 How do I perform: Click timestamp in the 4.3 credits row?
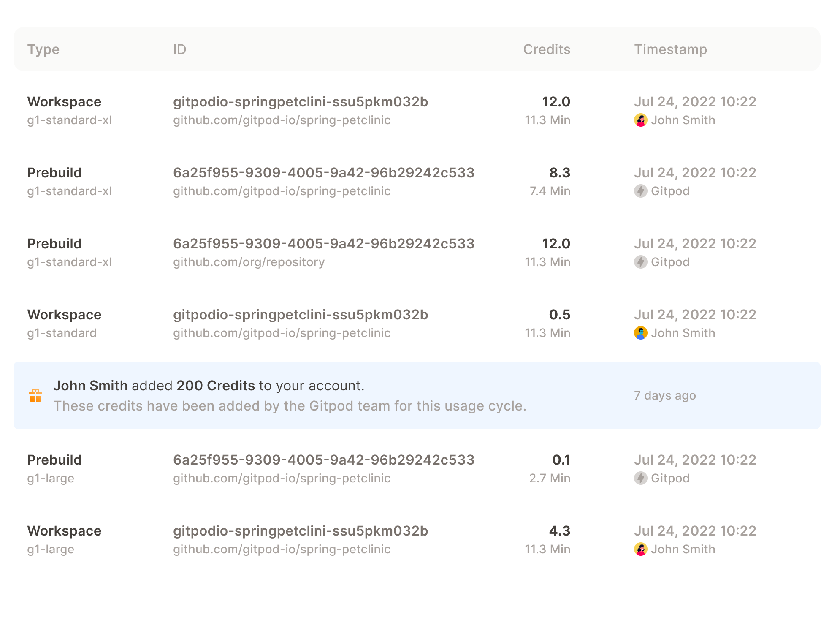[x=695, y=531]
